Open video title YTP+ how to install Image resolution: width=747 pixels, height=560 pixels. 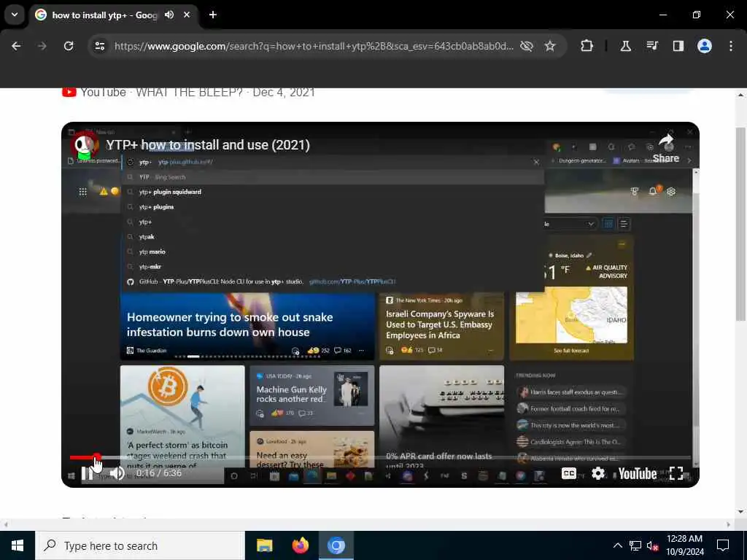click(x=208, y=145)
